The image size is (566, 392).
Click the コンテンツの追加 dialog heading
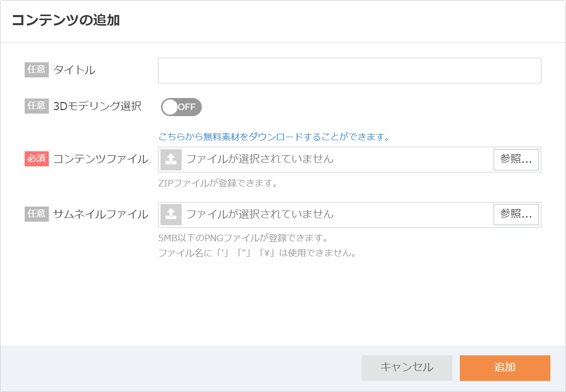(65, 21)
